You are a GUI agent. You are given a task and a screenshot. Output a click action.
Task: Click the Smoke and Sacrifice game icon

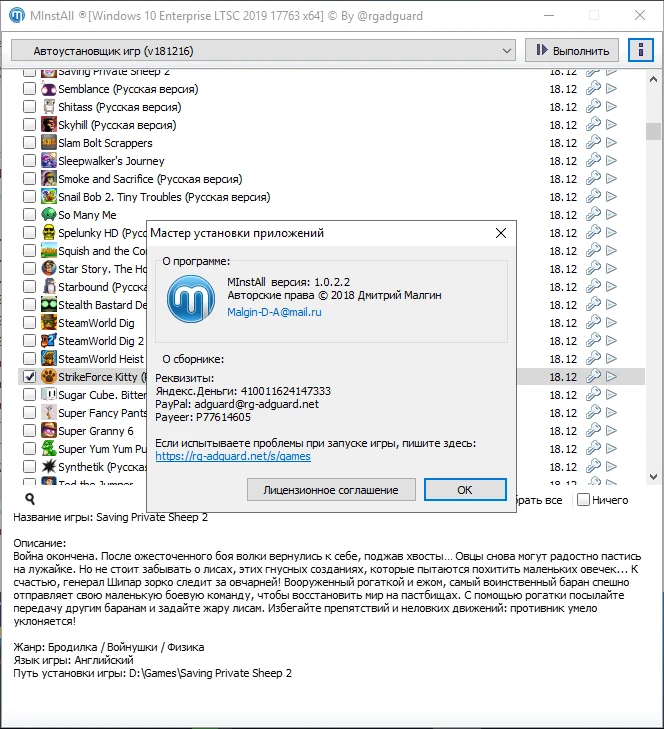tap(49, 179)
